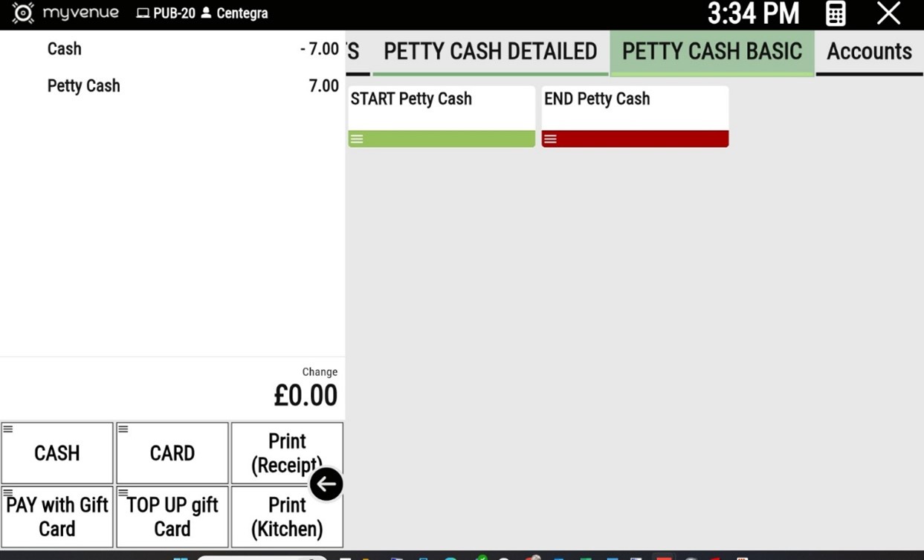Click the PUB-20 terminal icon
The height and width of the screenshot is (560, 924).
tap(143, 13)
